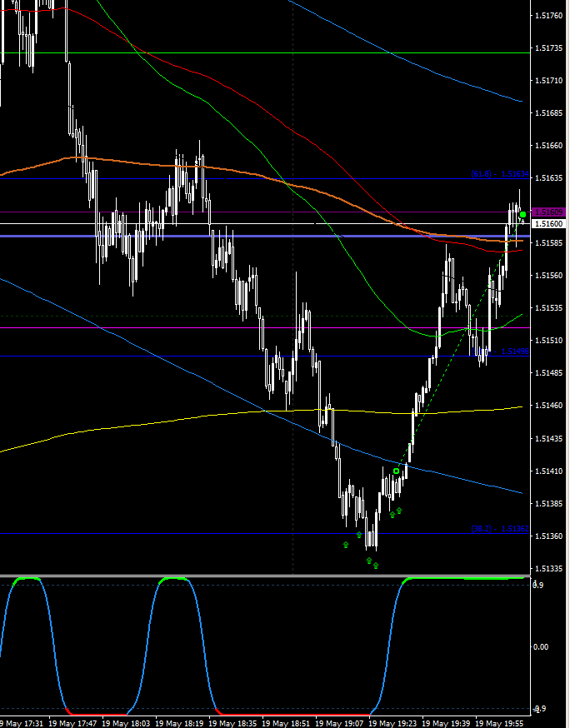The height and width of the screenshot is (728, 570).
Task: Click the Fibonacci (38.2) - 1.51362 label
Action: 500,529
